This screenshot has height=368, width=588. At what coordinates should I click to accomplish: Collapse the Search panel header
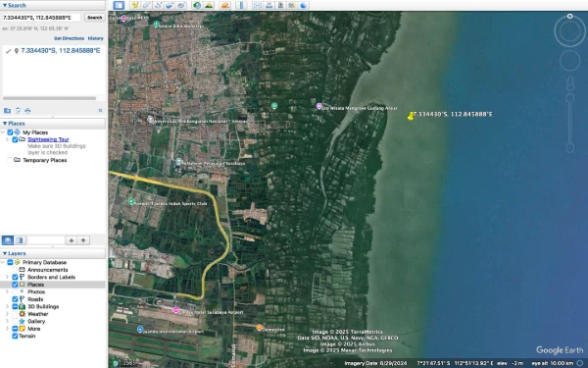pyautogui.click(x=53, y=5)
